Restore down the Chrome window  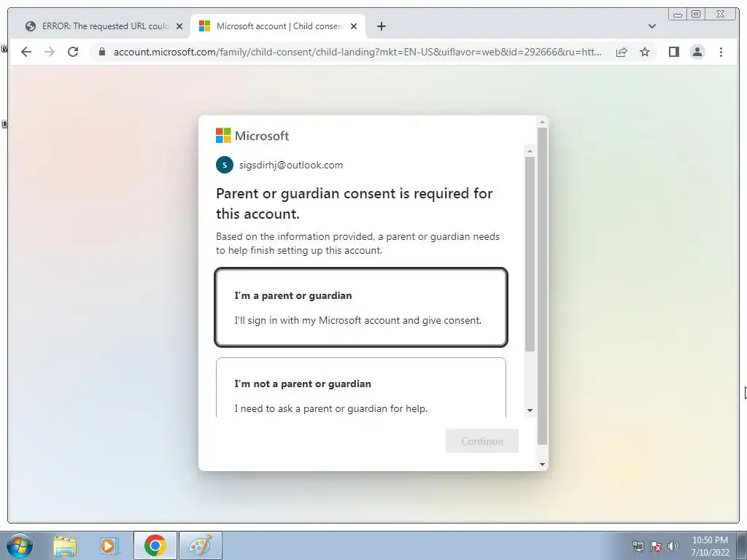click(695, 15)
